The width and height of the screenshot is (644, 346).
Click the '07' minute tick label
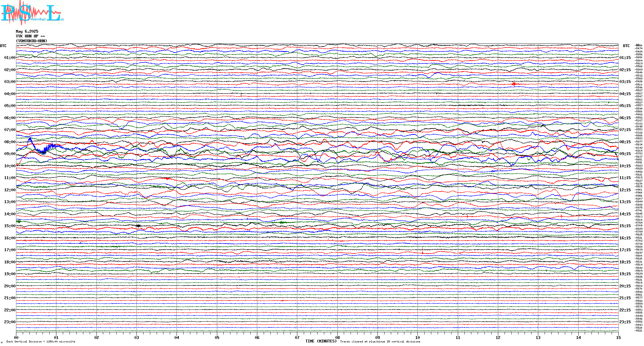click(297, 337)
